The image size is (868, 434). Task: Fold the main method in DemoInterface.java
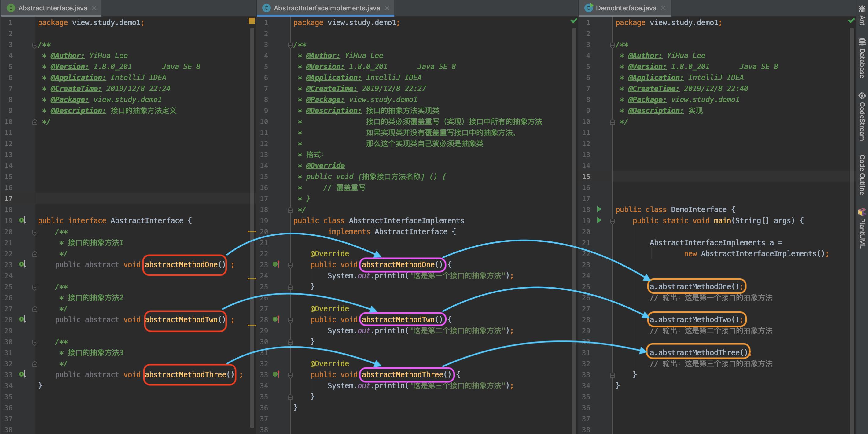coord(612,221)
